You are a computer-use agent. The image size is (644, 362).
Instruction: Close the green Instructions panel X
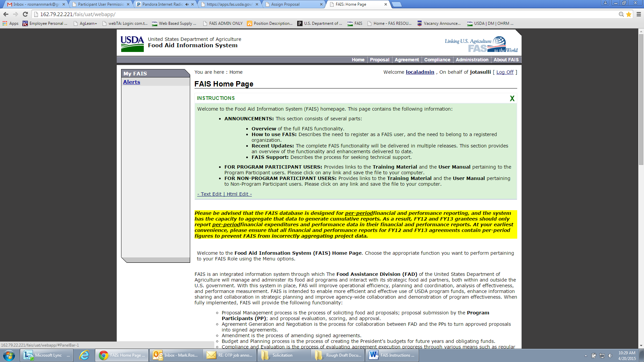click(x=512, y=99)
